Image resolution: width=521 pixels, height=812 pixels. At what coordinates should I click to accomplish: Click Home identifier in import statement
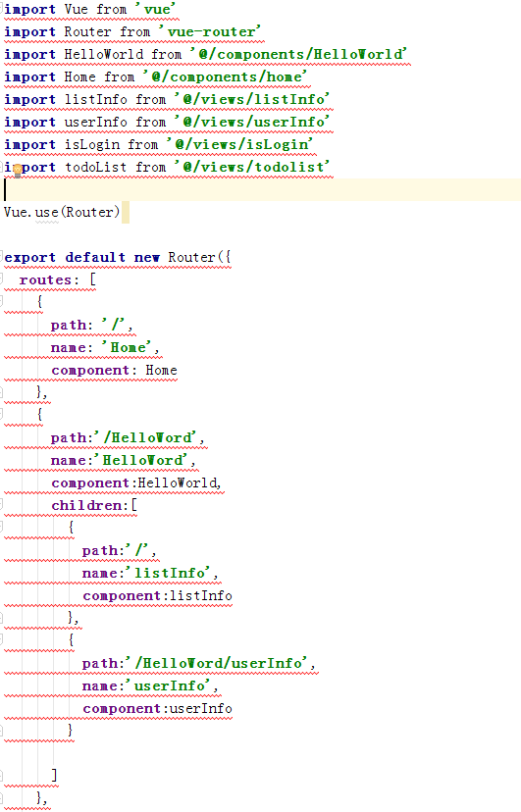pyautogui.click(x=79, y=77)
